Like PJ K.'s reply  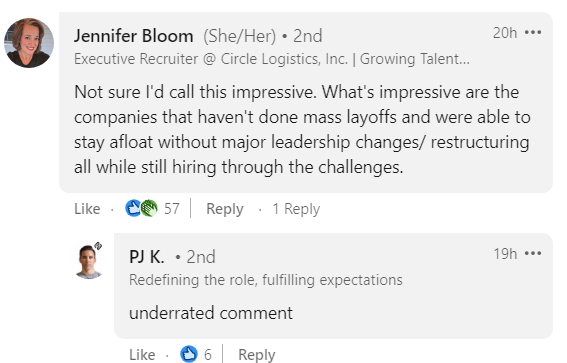point(142,355)
